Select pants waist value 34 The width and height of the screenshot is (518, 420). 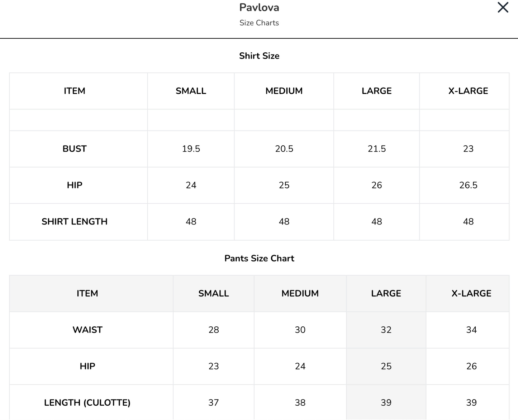(471, 330)
